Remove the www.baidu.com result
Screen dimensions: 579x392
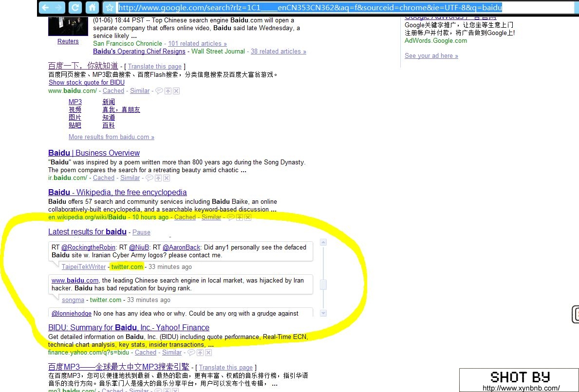coord(176,91)
